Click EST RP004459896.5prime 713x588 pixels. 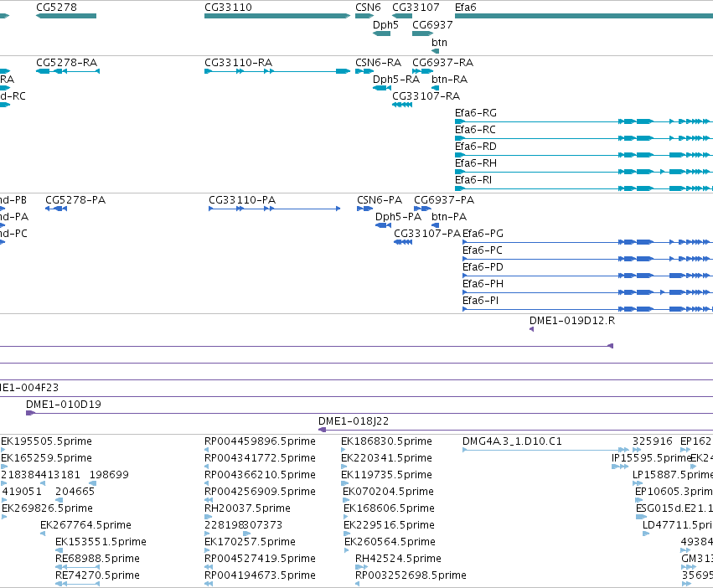260,441
